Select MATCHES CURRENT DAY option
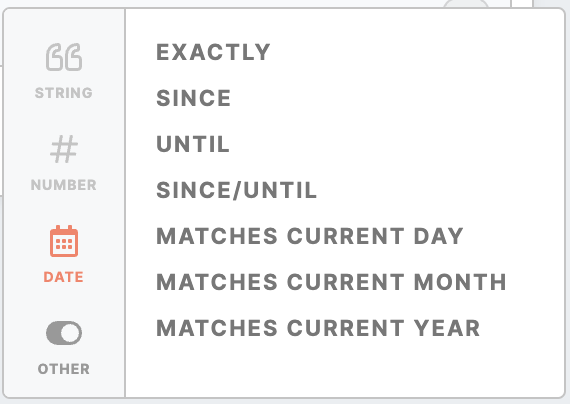This screenshot has height=404, width=570. (x=310, y=236)
